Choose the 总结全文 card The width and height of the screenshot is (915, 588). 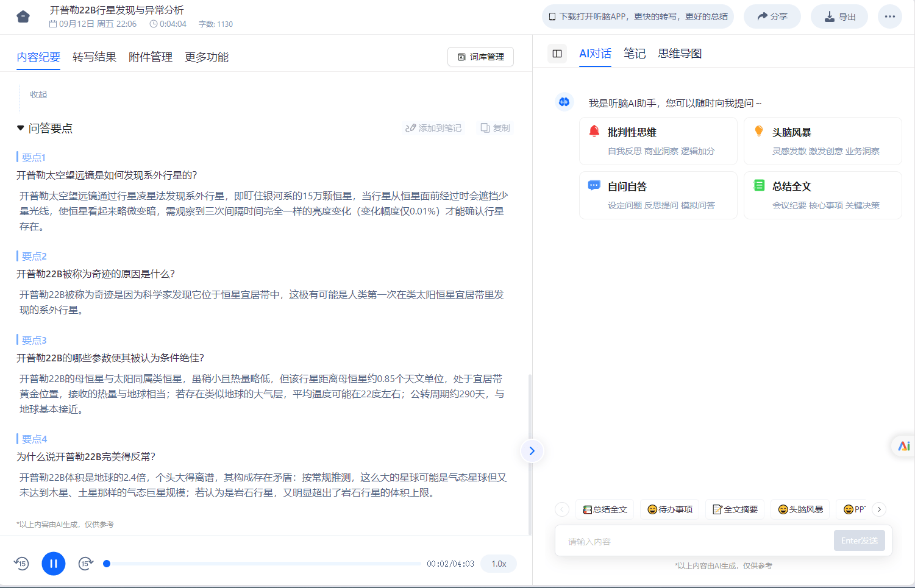click(822, 195)
